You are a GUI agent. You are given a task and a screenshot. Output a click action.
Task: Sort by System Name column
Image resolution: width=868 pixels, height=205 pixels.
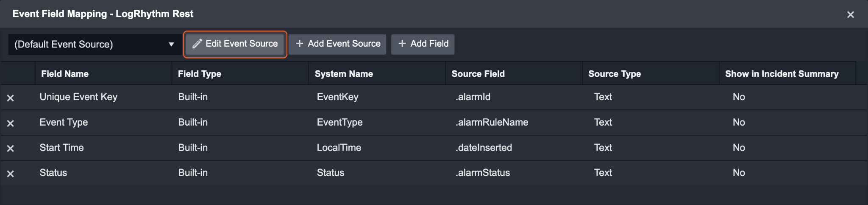pos(344,74)
